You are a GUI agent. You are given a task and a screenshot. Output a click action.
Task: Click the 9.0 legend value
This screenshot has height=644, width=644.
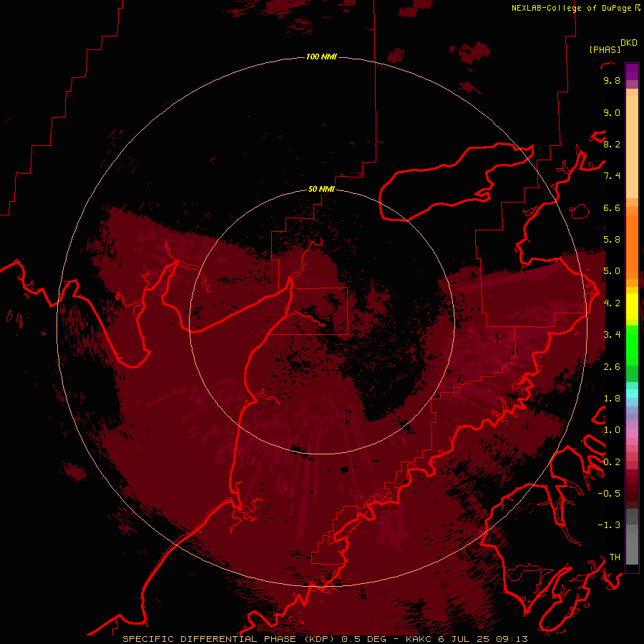click(612, 112)
